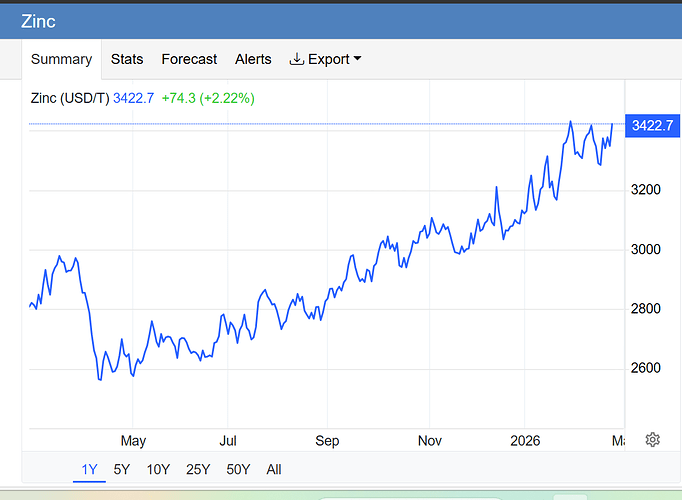Select the Alerts tab

tap(253, 59)
